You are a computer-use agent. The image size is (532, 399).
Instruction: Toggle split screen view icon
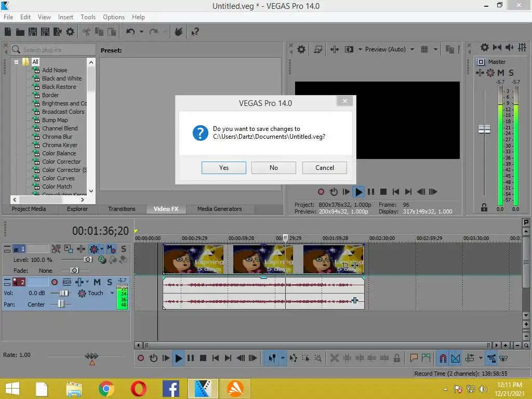(349, 49)
